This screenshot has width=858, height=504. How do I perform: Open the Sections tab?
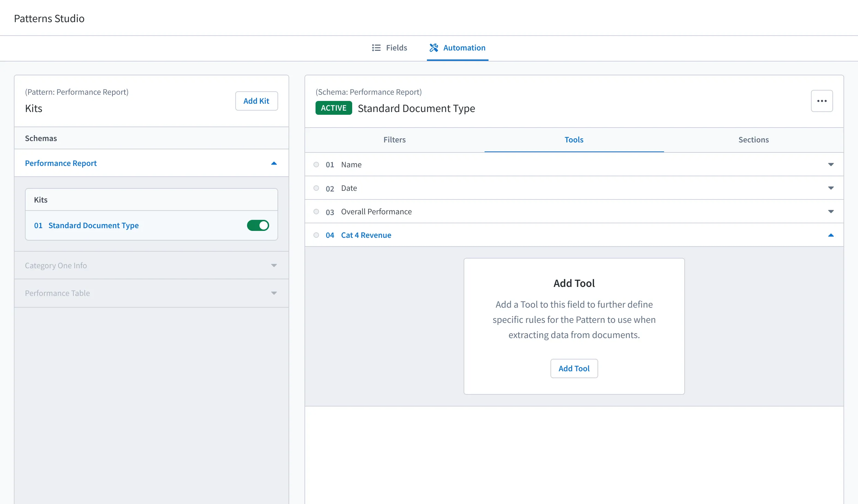point(754,140)
